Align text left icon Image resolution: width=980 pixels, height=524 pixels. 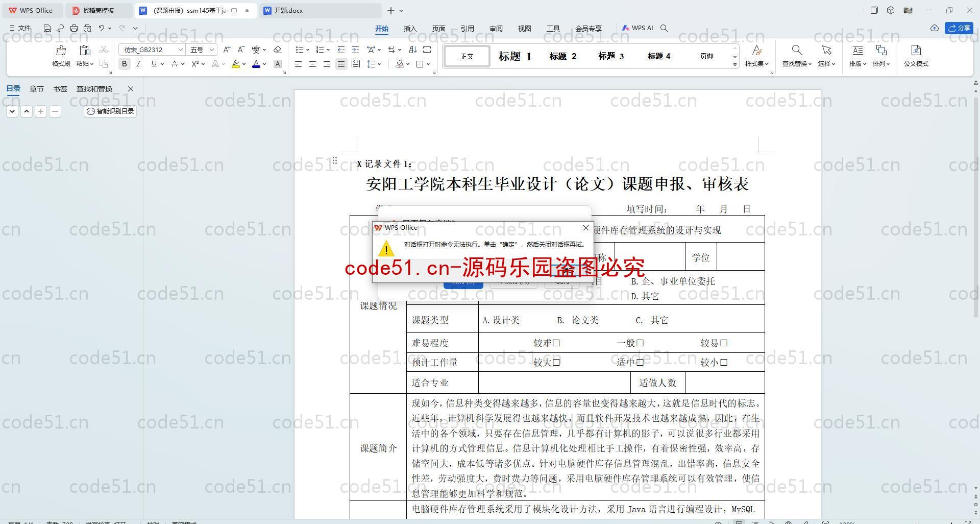coord(298,64)
